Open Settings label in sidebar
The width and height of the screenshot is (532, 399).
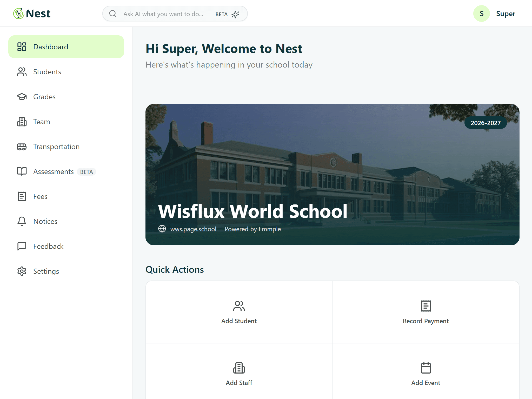pyautogui.click(x=46, y=271)
